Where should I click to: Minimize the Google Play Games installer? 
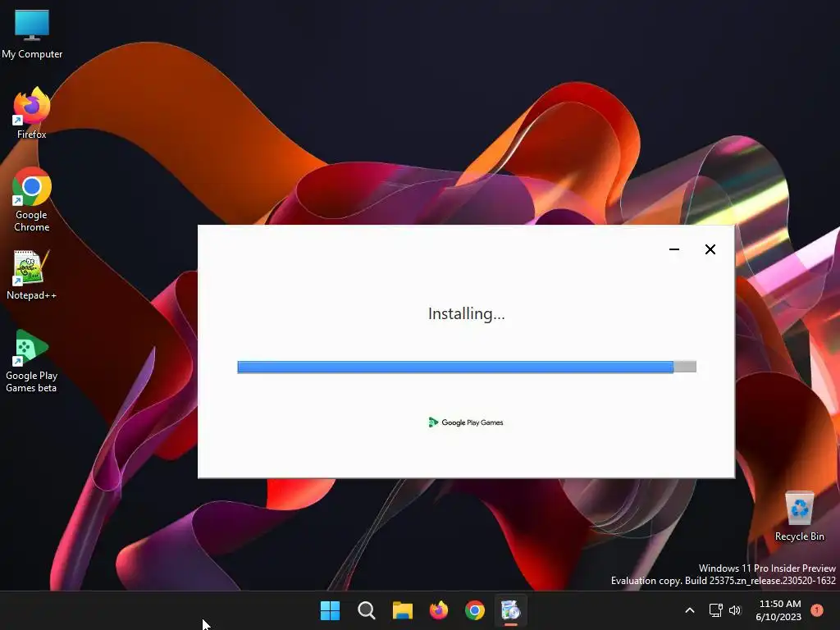coord(674,249)
